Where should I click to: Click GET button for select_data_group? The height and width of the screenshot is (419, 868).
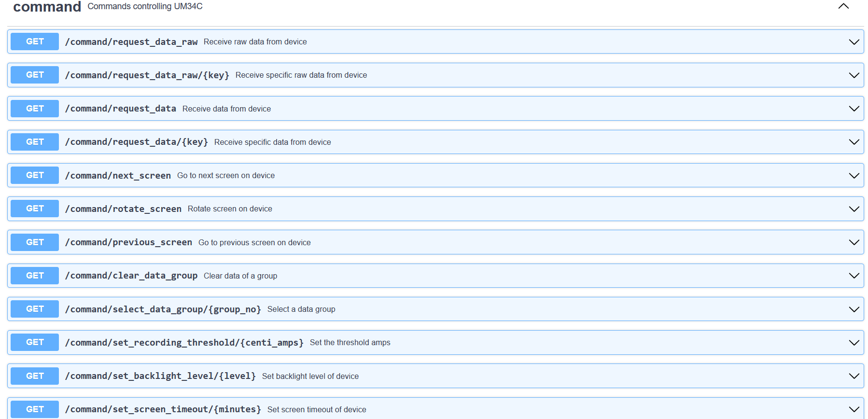tap(35, 309)
